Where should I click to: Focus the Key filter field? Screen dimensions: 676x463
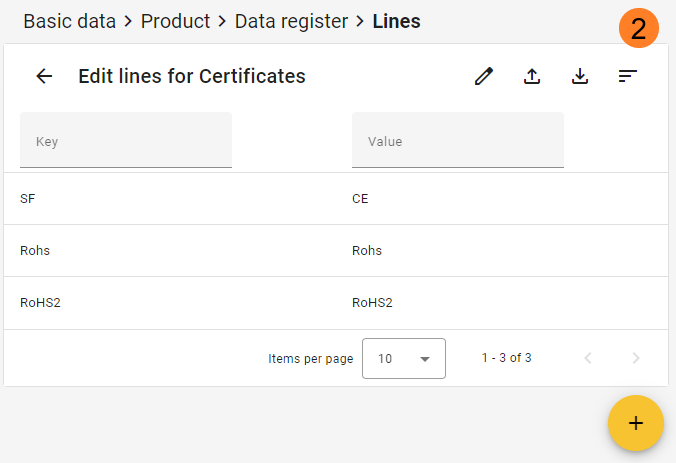[126, 142]
